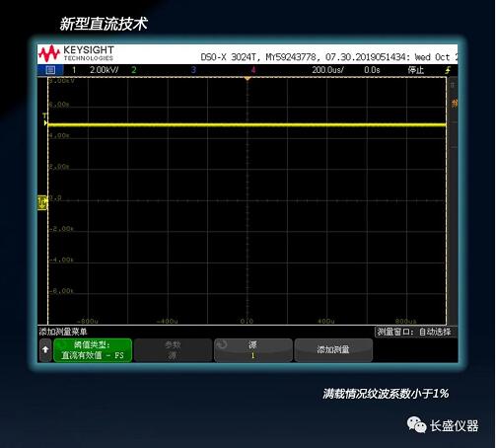This screenshot has width=496, height=448.
Task: Select the 源 1 source softkey
Action: coord(252,350)
